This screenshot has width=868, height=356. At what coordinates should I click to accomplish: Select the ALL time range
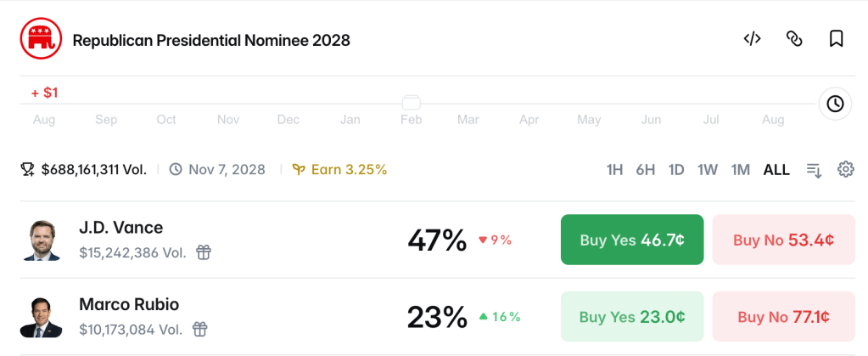pos(776,170)
